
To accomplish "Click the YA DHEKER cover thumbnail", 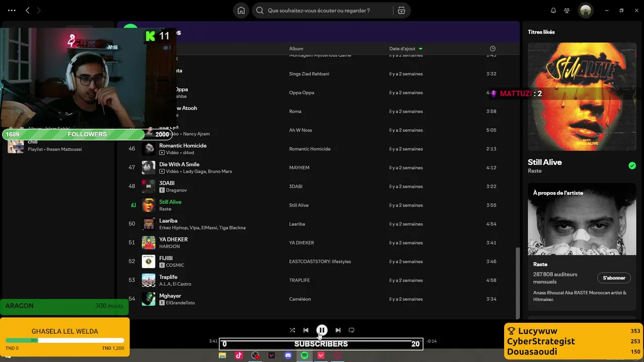I will (x=148, y=243).
